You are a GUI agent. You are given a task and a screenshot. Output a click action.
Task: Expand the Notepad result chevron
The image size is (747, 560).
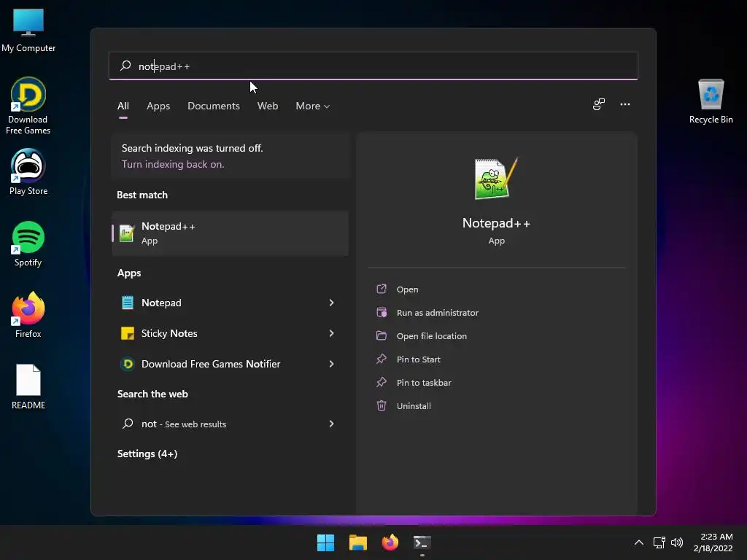(332, 303)
